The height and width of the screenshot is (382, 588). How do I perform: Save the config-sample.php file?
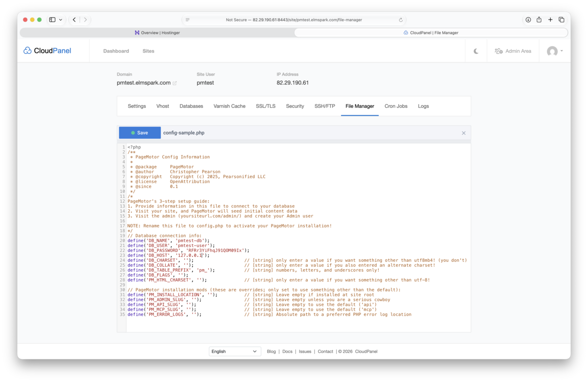(140, 133)
